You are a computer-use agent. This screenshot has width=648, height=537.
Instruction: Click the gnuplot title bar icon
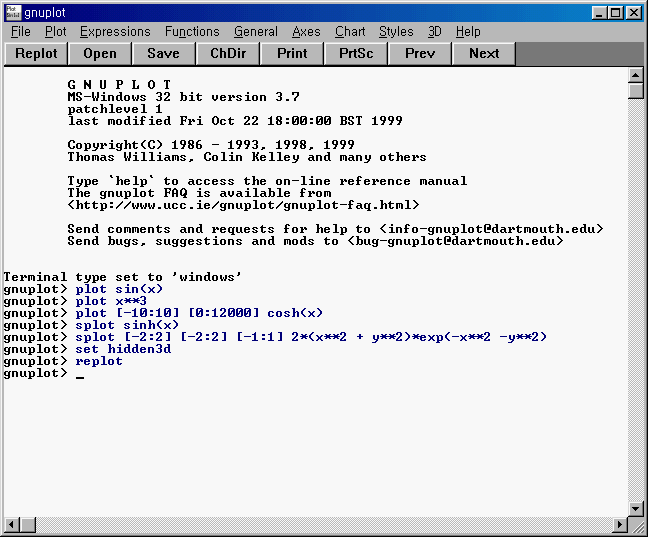click(13, 13)
